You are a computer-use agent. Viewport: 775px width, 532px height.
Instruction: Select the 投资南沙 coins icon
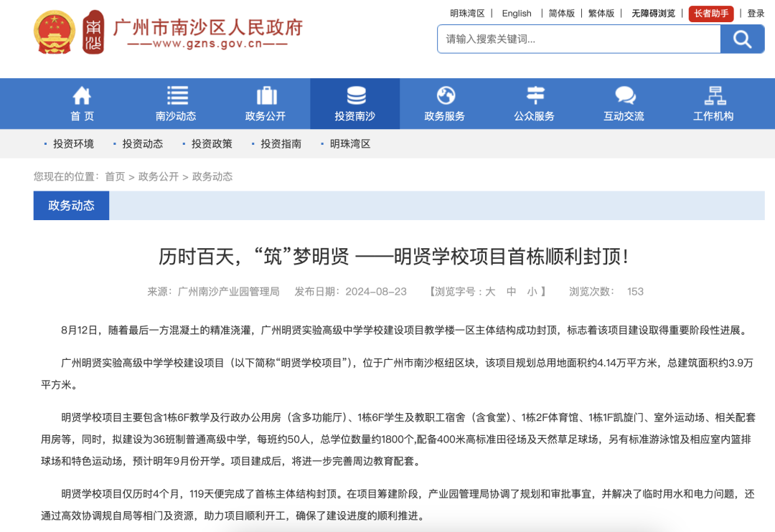coord(356,95)
